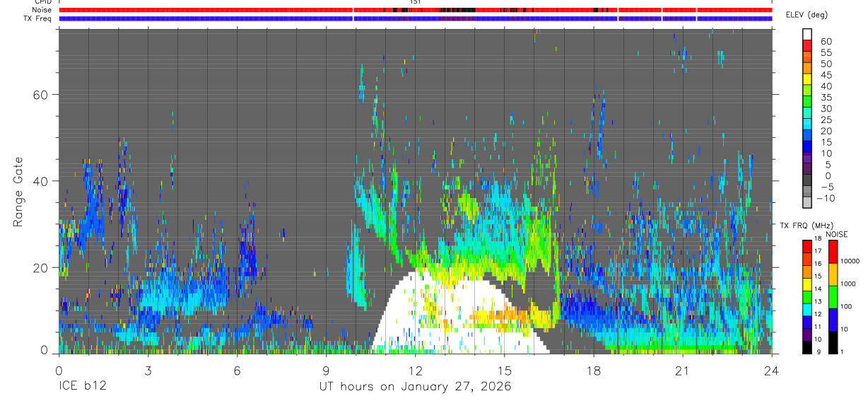Click the '24' tick on UT hours axis
Image resolution: width=868 pixels, height=401 pixels.
772,370
